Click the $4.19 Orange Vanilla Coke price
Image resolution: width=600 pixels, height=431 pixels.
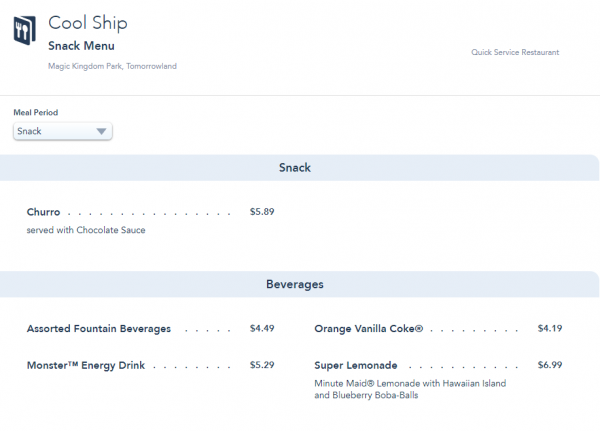[550, 328]
